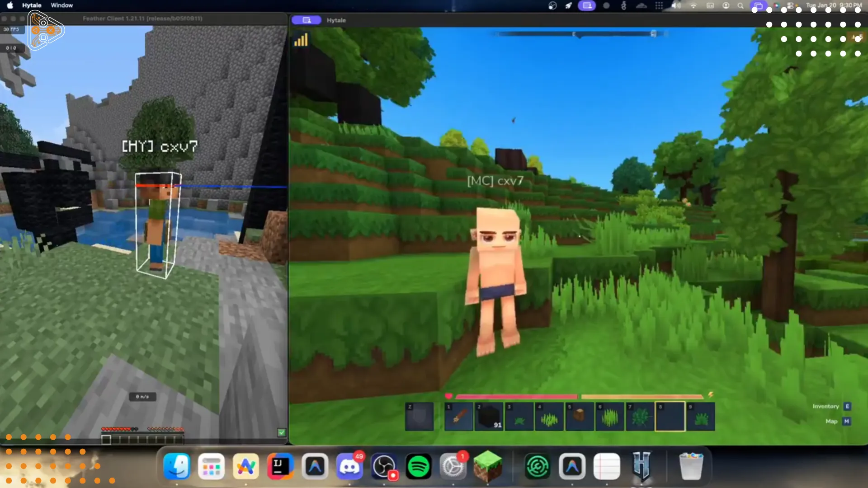This screenshot has height=488, width=868.
Task: Open the Apple menu
Action: [10, 5]
